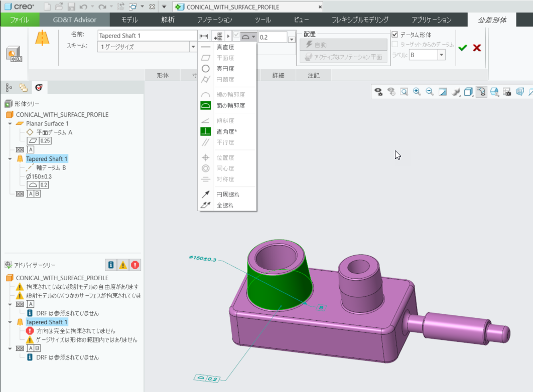533x392 pixels.
Task: Collapse Planar Surface 1 in feature tree
Action: [10, 123]
